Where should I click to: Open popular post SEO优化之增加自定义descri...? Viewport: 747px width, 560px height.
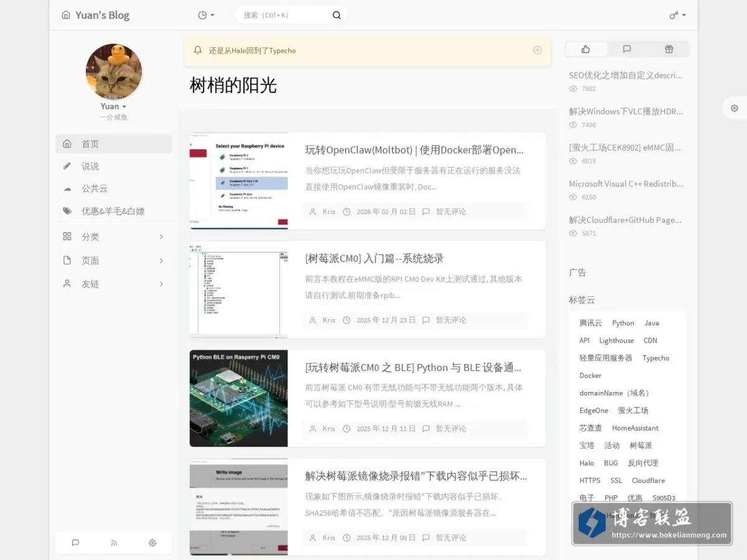pyautogui.click(x=626, y=75)
